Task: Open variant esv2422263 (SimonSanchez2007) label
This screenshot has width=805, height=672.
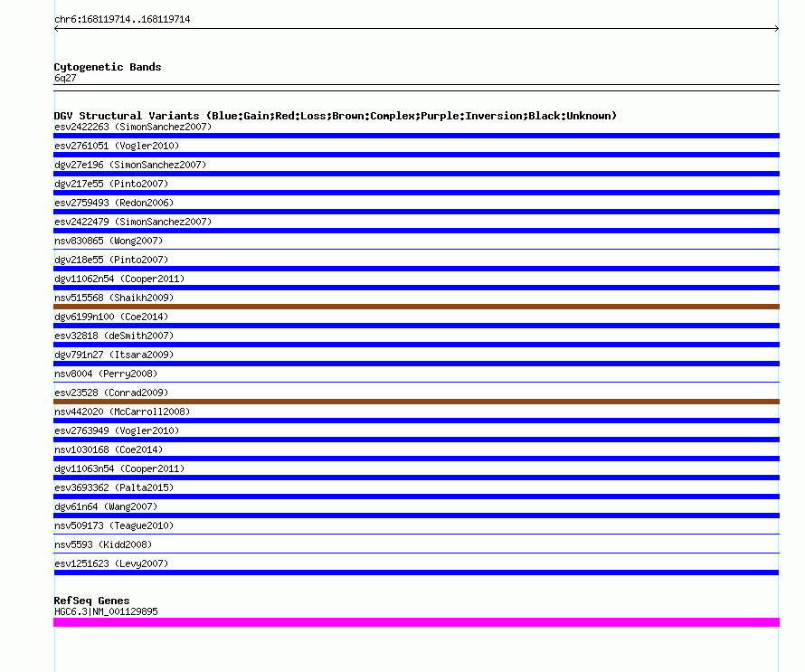Action: [x=133, y=127]
